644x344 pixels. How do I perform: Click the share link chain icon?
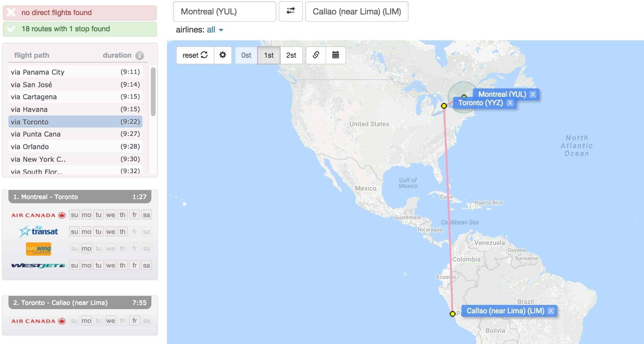click(x=316, y=55)
